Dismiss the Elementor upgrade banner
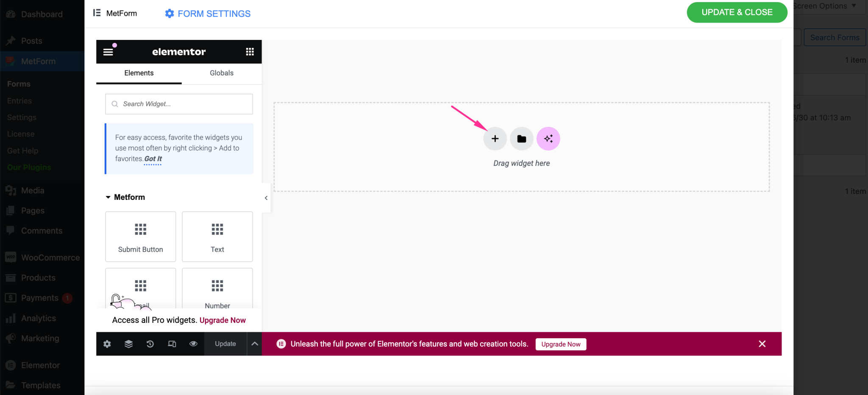The height and width of the screenshot is (395, 868). click(762, 344)
